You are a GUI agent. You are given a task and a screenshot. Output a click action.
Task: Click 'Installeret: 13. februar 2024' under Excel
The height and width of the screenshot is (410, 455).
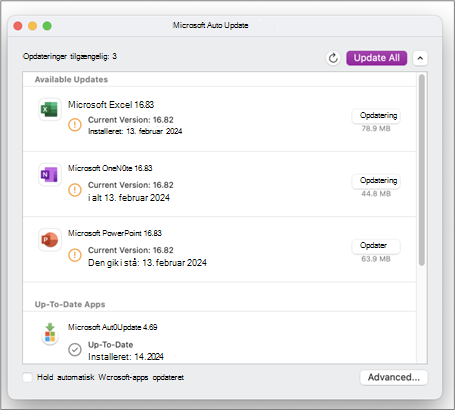click(x=135, y=131)
